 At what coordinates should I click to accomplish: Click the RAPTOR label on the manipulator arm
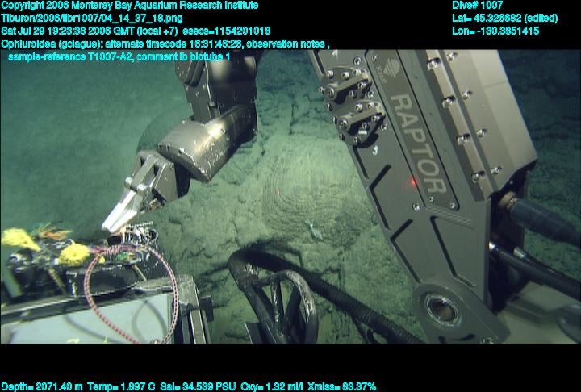tap(417, 143)
